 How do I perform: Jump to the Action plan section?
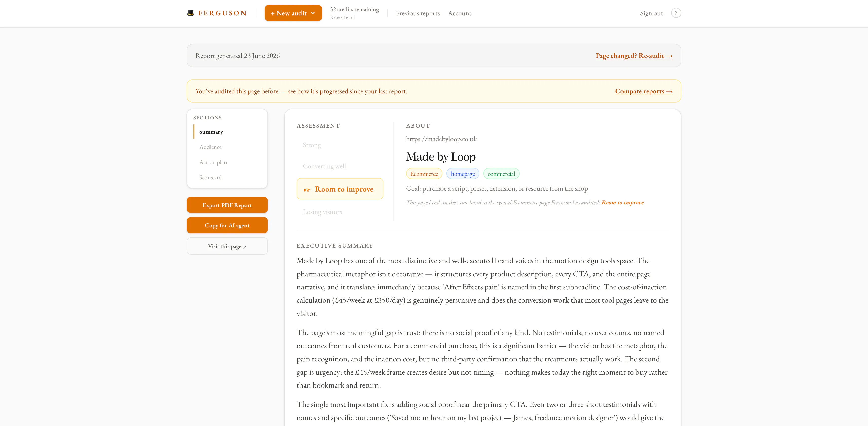click(213, 162)
